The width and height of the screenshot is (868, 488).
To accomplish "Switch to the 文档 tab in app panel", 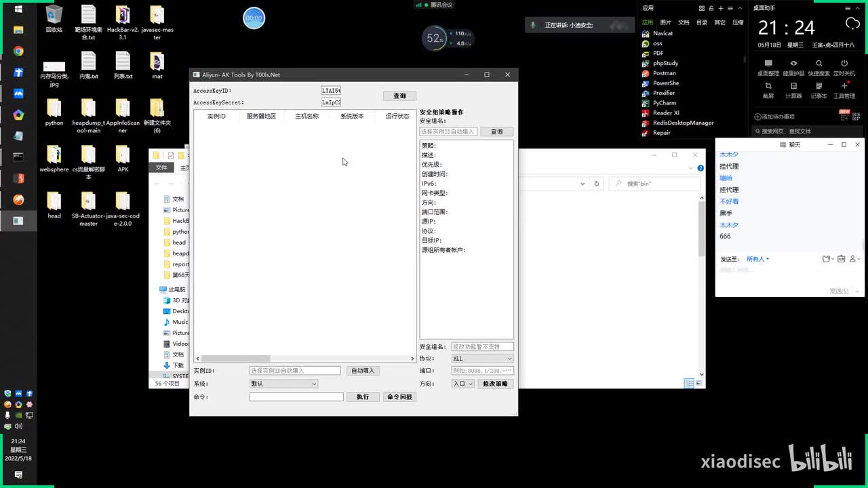I will pos(684,22).
